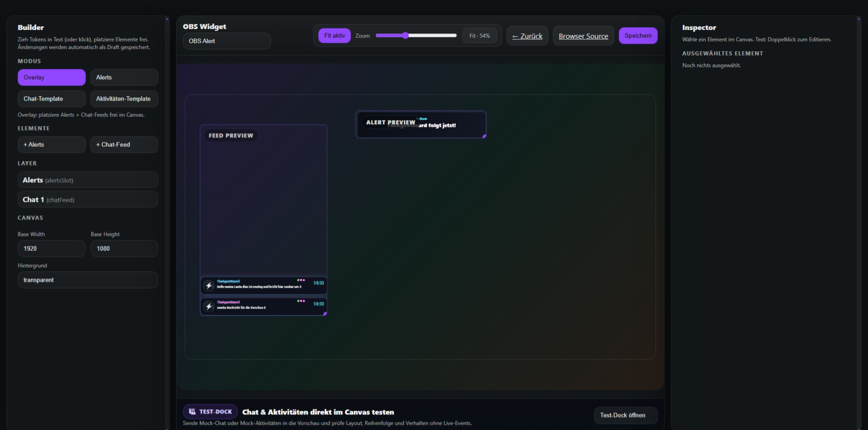Open the Browser Source link

(x=584, y=36)
